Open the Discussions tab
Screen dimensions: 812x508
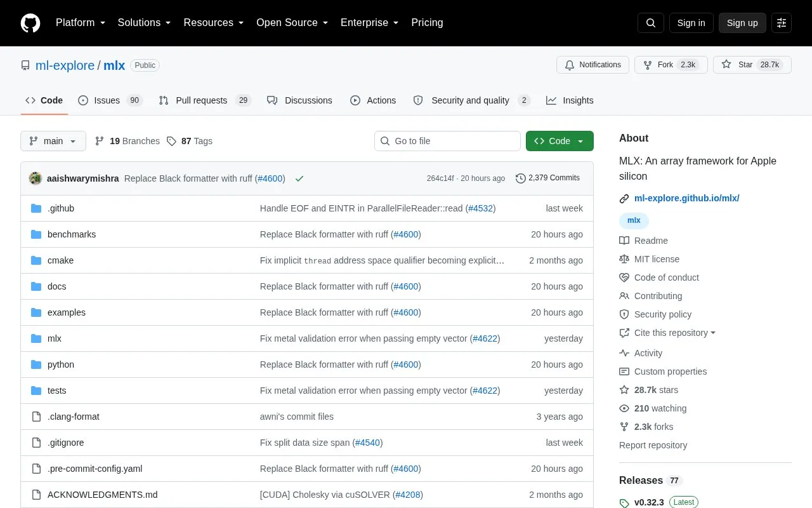click(x=299, y=100)
